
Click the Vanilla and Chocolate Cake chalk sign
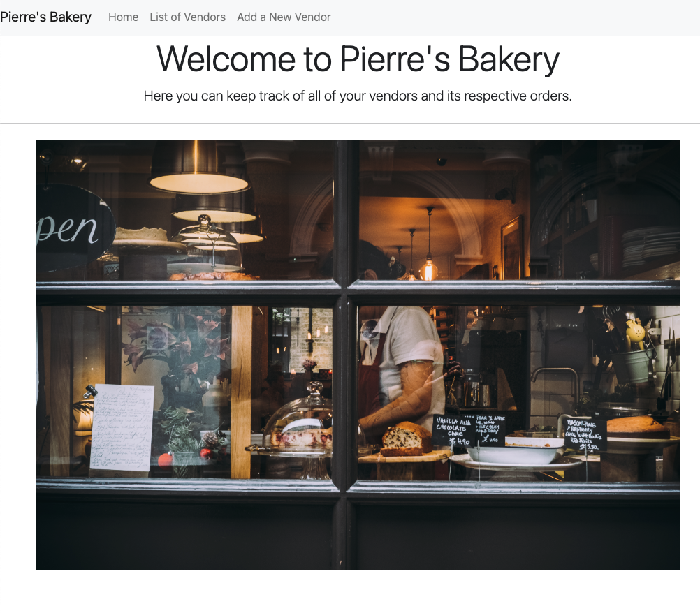pos(453,430)
